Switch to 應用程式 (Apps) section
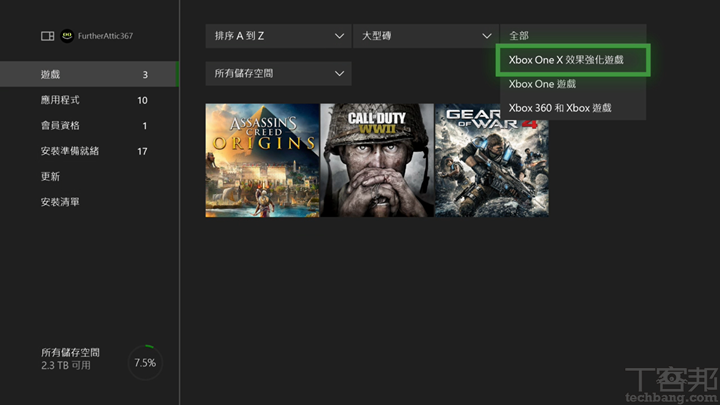720x405 pixels. point(89,100)
